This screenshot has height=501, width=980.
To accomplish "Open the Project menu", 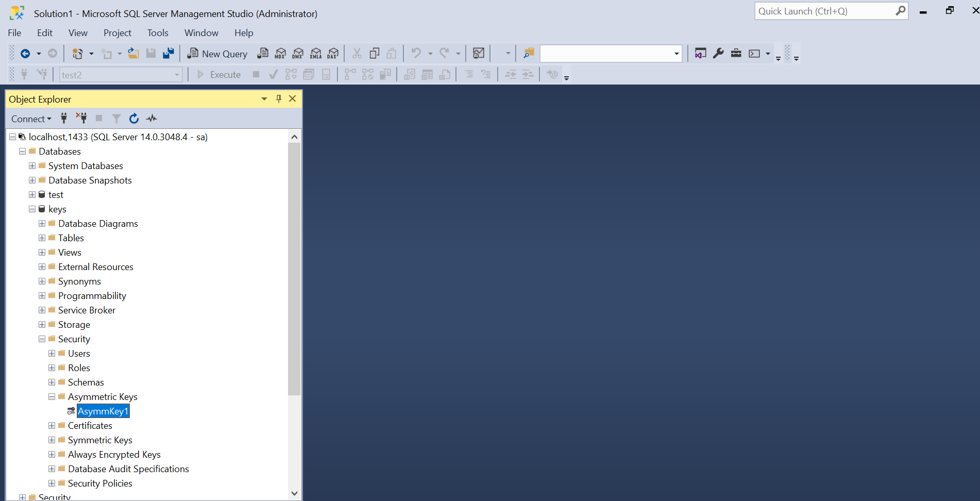I will point(117,33).
